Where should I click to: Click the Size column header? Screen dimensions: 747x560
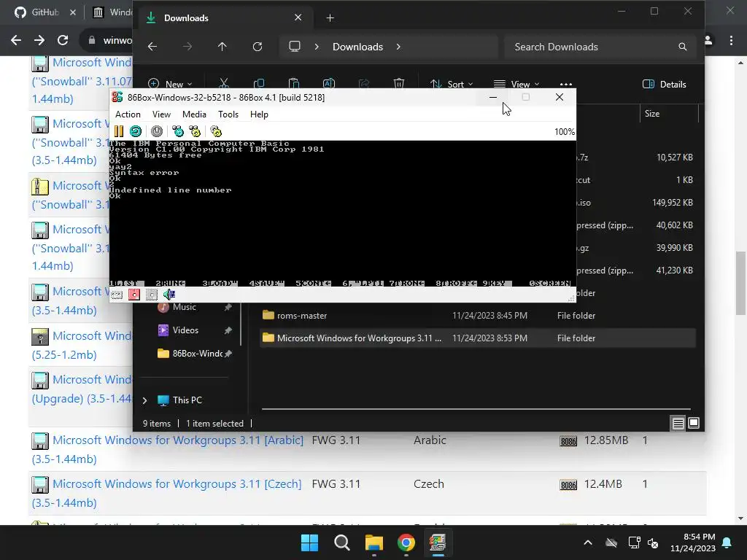(669, 114)
